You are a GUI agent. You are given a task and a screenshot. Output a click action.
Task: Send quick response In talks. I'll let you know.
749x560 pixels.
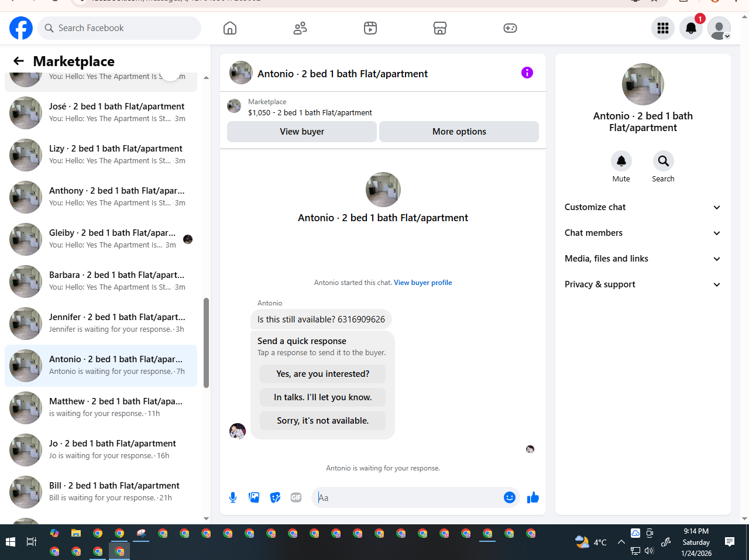click(x=322, y=397)
